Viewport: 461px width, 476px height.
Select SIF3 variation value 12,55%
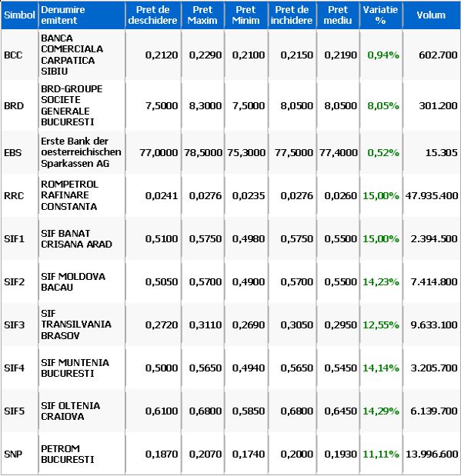(x=381, y=325)
